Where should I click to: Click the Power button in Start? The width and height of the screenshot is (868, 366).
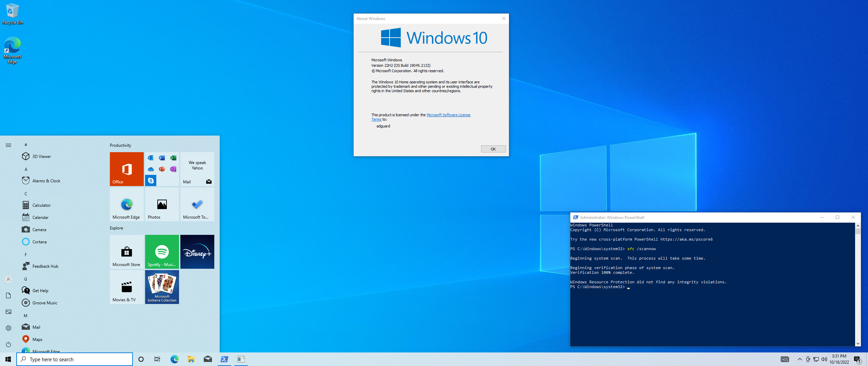click(x=8, y=344)
